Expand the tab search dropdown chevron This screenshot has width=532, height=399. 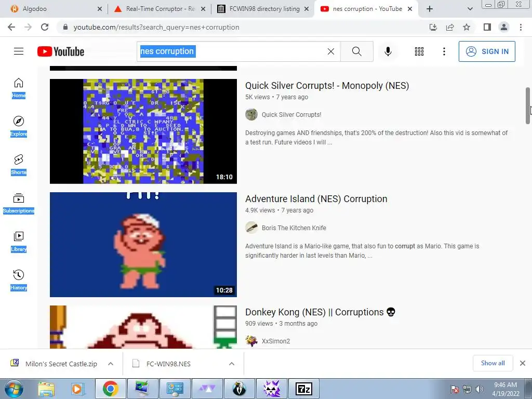(470, 9)
